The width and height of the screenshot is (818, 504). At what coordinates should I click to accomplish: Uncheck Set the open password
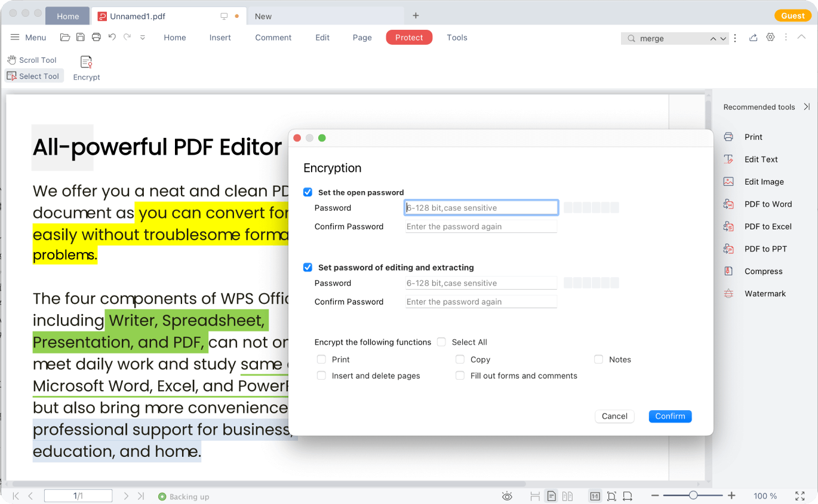tap(308, 192)
